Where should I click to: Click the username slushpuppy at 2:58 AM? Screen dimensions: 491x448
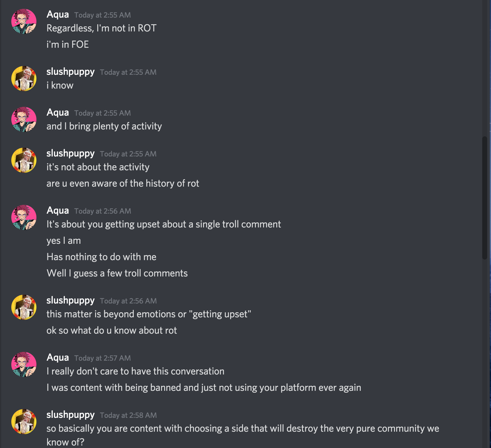[x=70, y=415]
